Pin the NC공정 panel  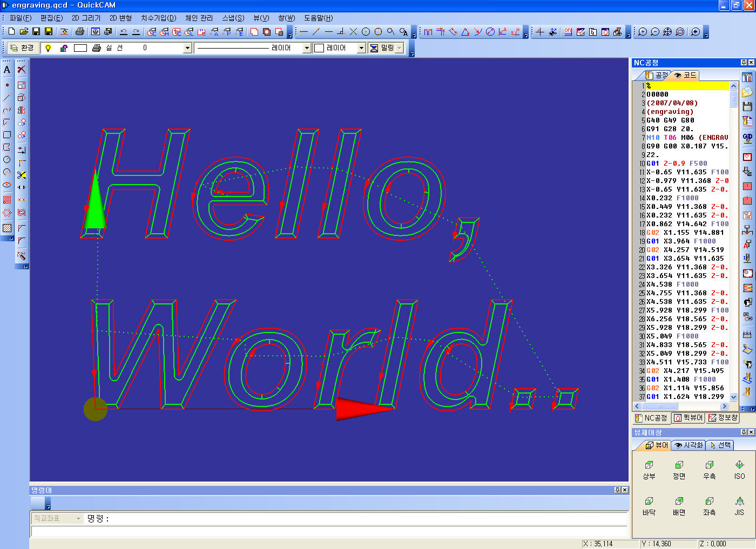click(744, 63)
